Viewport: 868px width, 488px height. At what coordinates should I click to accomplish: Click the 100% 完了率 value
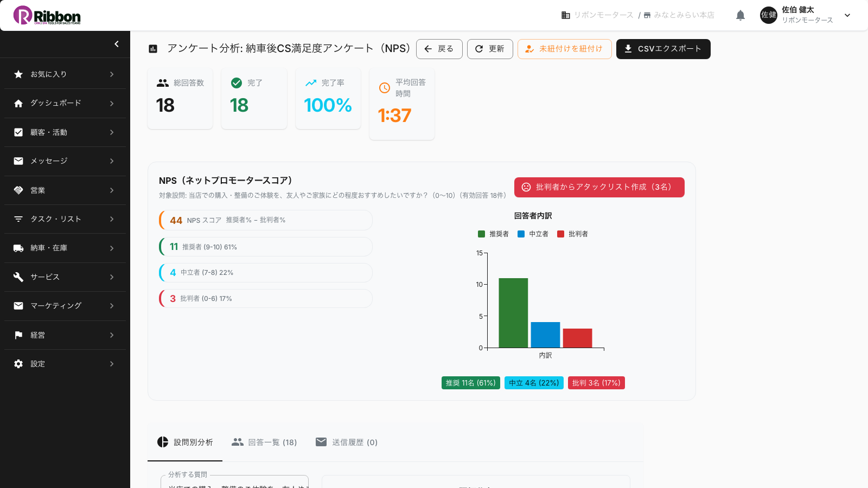pos(328,105)
